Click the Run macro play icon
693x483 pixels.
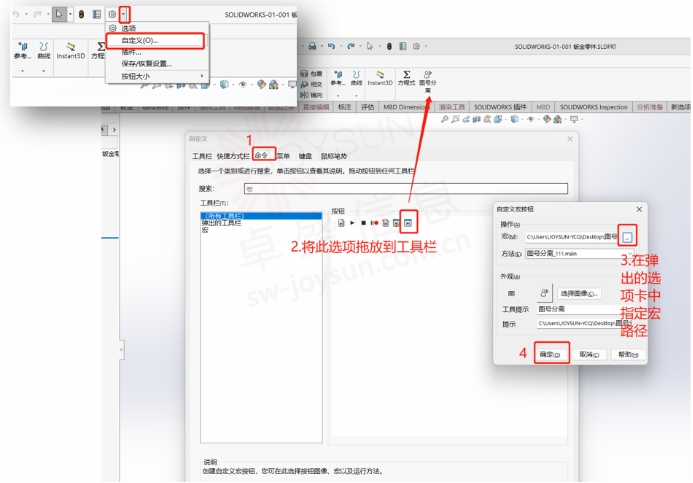pos(352,223)
